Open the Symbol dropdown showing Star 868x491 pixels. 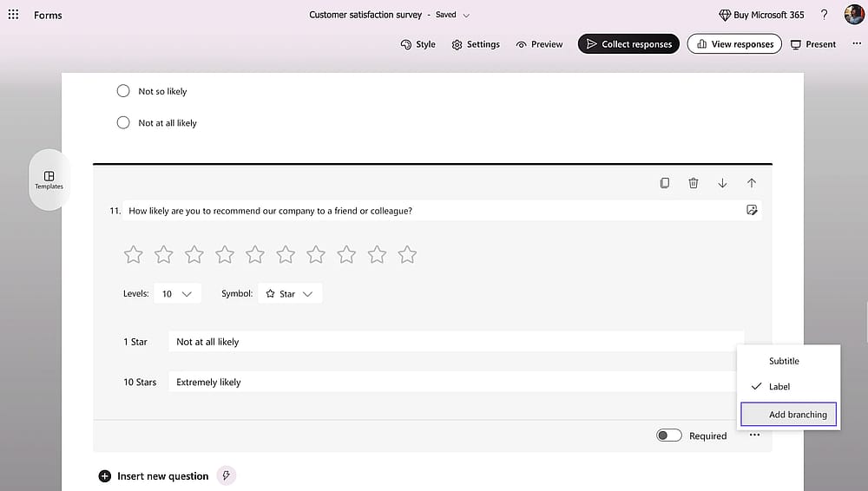coord(290,294)
